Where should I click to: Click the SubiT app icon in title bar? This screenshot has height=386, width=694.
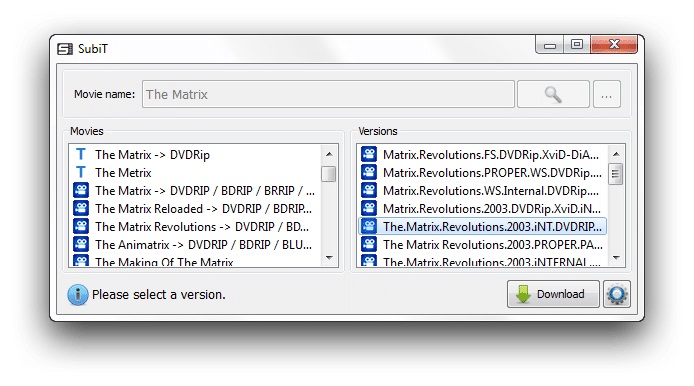[65, 49]
